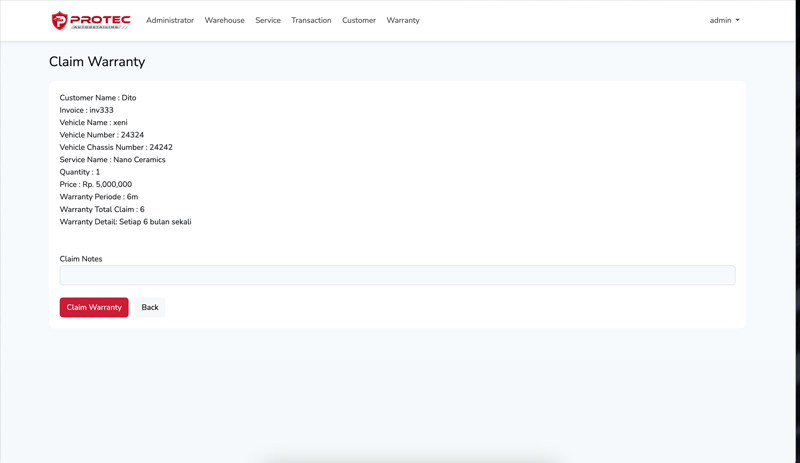The image size is (800, 463).
Task: Focus the Claim Notes text field
Action: (x=397, y=275)
